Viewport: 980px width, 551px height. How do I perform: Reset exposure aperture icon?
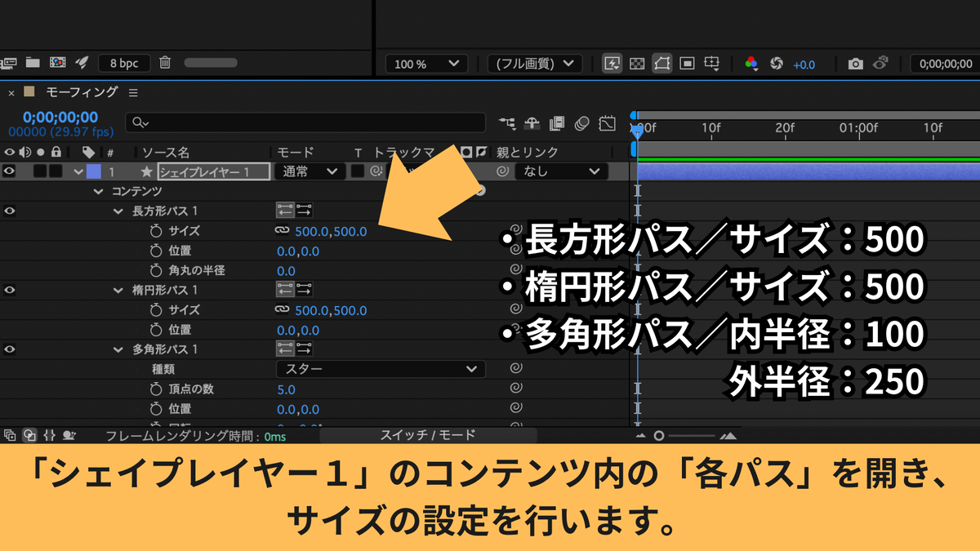tap(777, 64)
